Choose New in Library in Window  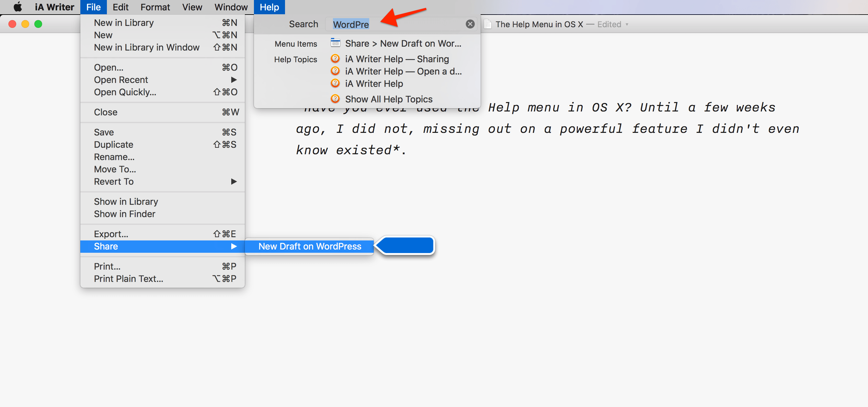pyautogui.click(x=162, y=47)
